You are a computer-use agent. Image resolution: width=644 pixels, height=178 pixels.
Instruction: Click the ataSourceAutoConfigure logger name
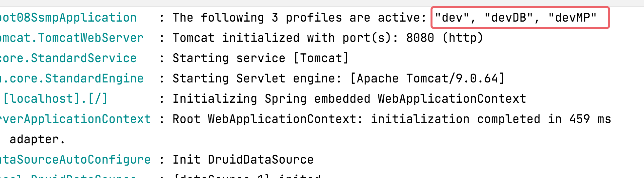pos(75,160)
